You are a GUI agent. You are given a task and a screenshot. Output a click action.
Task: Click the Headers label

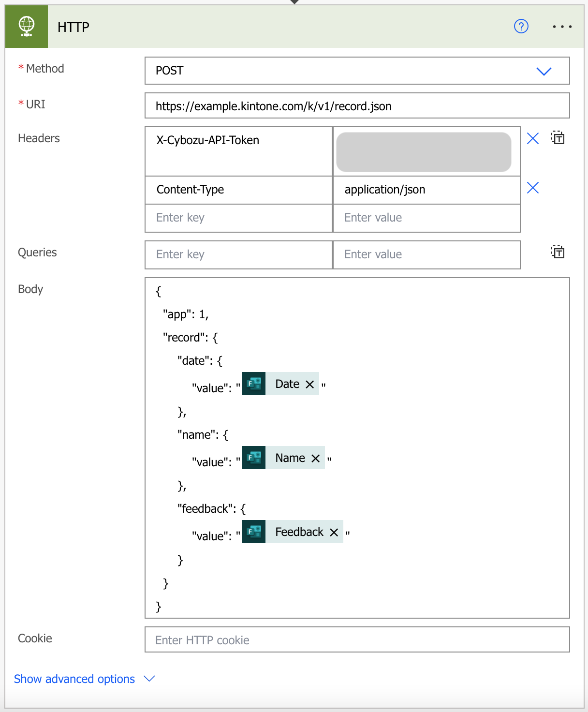[39, 138]
